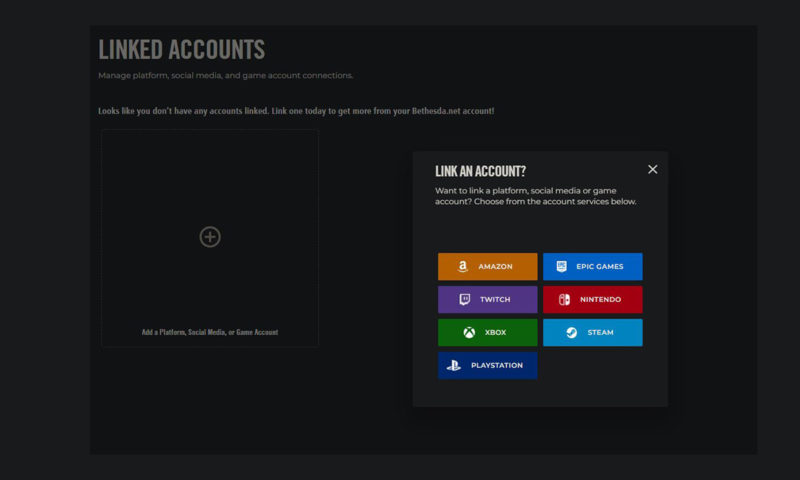Choose the Twitch account service
The image size is (800, 480).
pyautogui.click(x=487, y=299)
